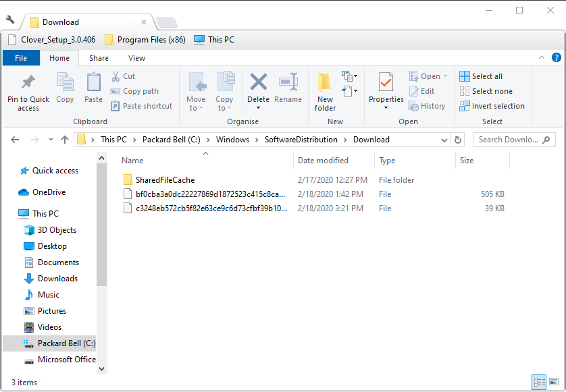Open the Clover_Setup_3.0.406 bookmark
This screenshot has width=566, height=392.
(52, 40)
